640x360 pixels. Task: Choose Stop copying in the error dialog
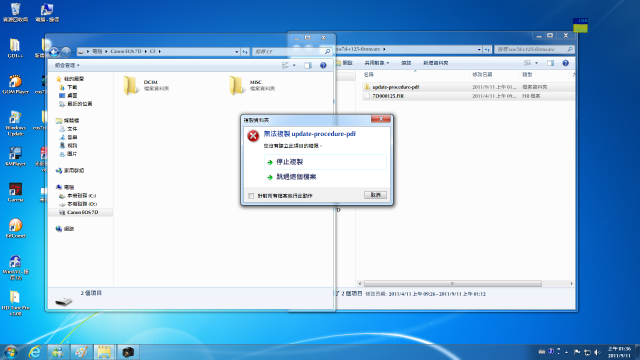pos(325,162)
